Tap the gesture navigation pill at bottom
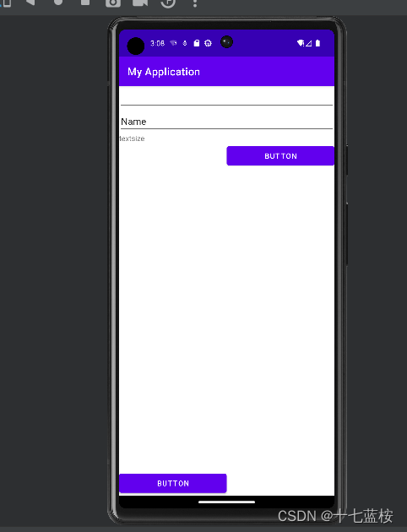 [226, 502]
